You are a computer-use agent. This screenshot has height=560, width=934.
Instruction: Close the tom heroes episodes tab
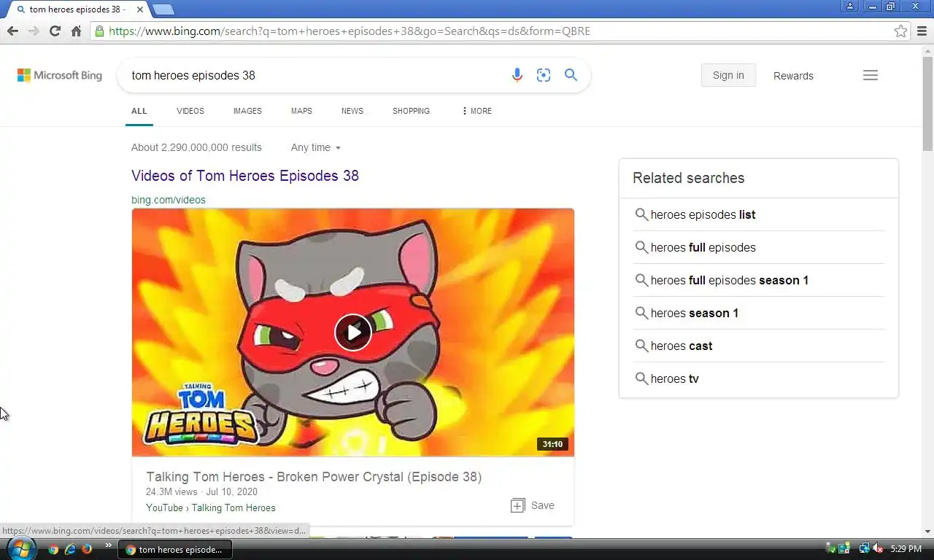(x=140, y=9)
